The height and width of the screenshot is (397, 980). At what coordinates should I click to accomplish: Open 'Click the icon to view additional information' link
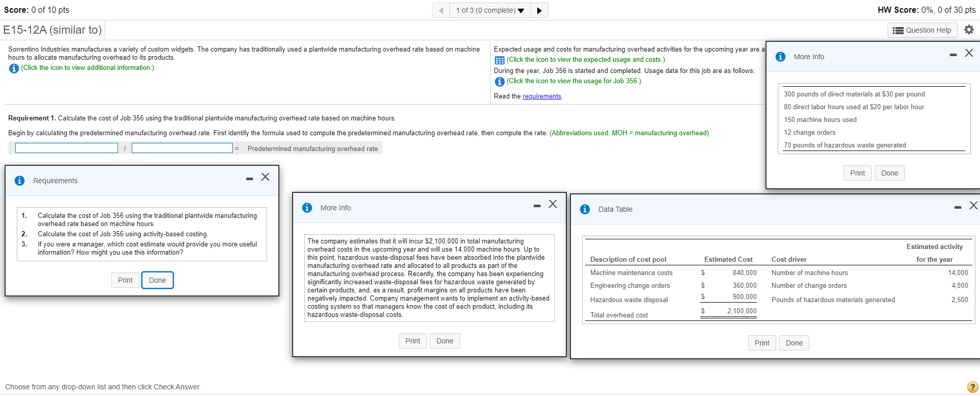[x=87, y=68]
